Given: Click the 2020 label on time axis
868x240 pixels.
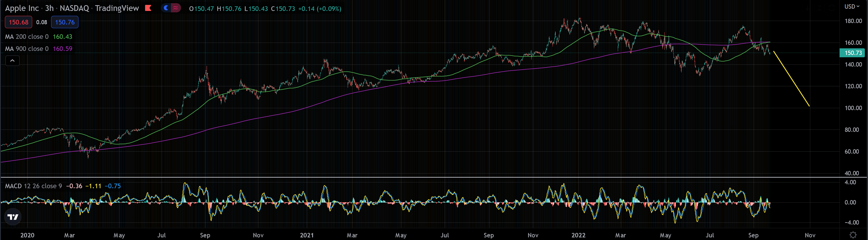Looking at the screenshot, I should [x=27, y=235].
